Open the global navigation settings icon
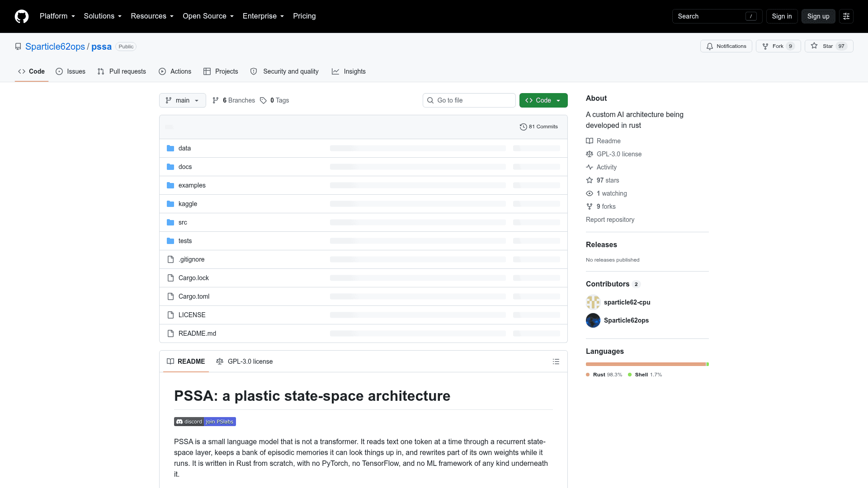The width and height of the screenshot is (868, 488). coord(846,16)
